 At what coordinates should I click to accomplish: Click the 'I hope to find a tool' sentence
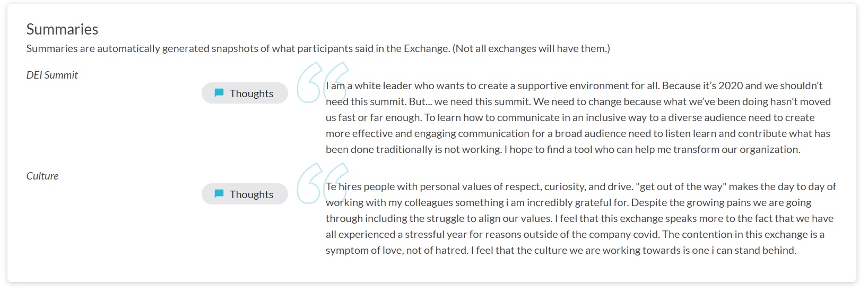pos(652,149)
